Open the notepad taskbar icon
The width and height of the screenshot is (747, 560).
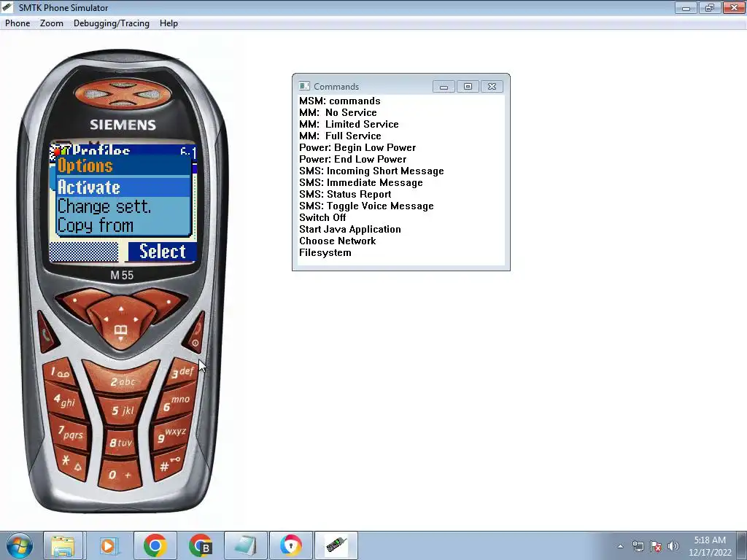[x=245, y=545]
